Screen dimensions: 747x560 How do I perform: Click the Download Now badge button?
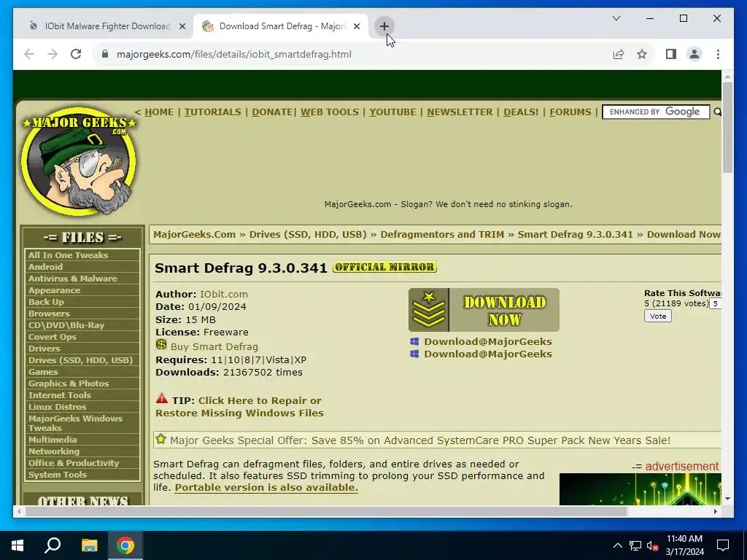pos(484,310)
